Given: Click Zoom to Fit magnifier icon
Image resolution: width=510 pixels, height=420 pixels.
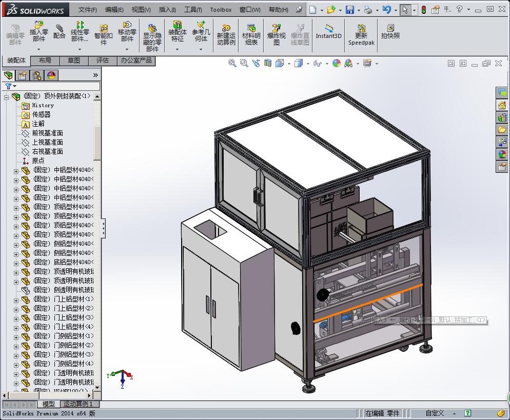Looking at the screenshot, I should [x=232, y=64].
